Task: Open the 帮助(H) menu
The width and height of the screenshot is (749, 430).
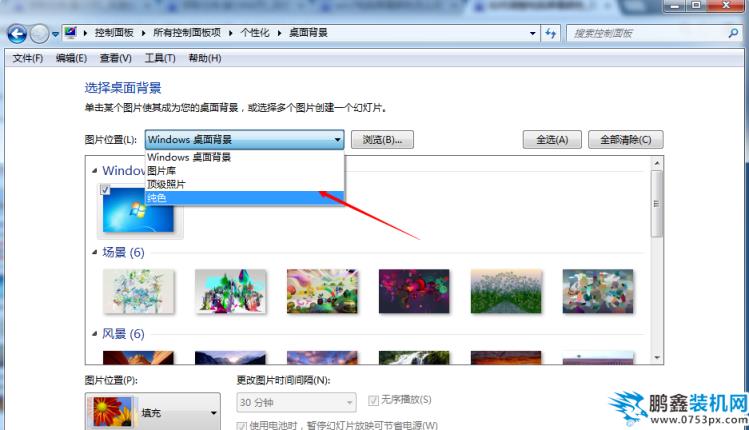Action: [x=205, y=58]
